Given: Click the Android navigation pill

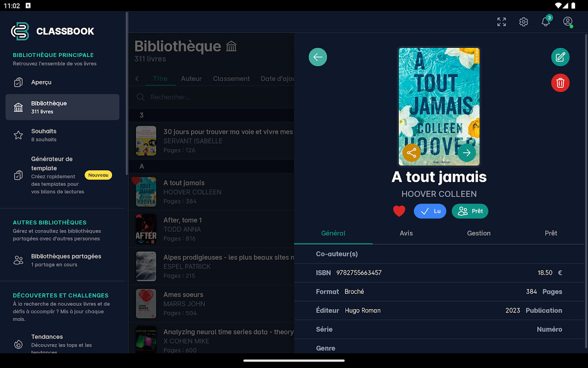Looking at the screenshot, I should click(294, 361).
